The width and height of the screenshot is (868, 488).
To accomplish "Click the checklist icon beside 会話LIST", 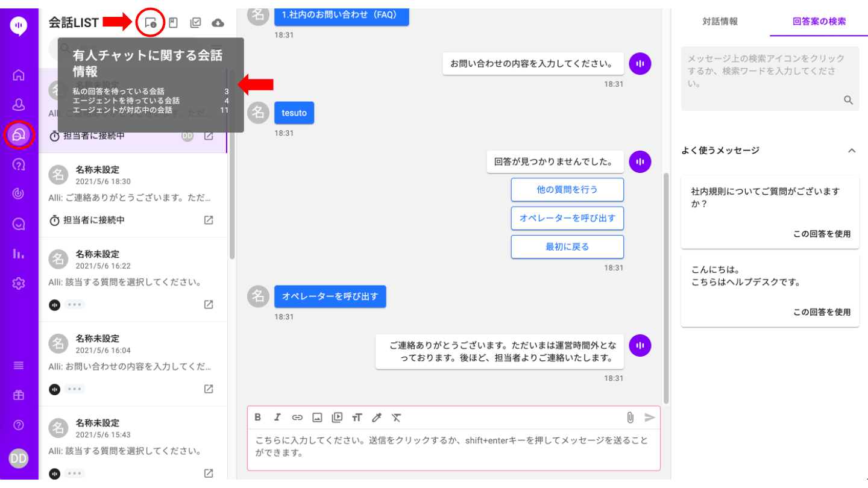I will click(x=195, y=23).
